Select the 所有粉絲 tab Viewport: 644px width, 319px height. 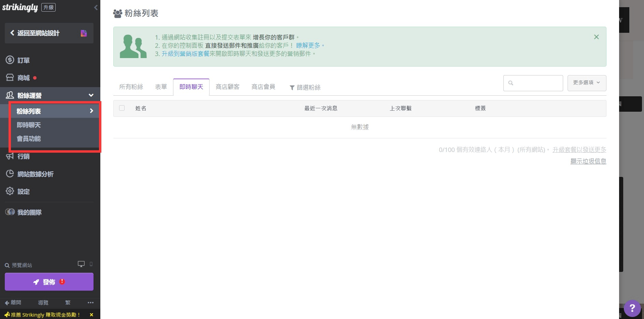pos(131,87)
